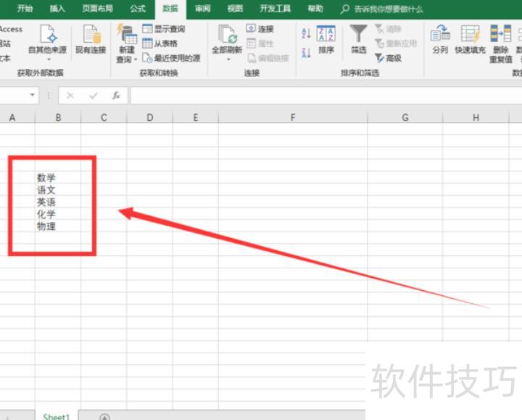Select column C header
Viewport: 522px width, 420px height.
coord(104,118)
